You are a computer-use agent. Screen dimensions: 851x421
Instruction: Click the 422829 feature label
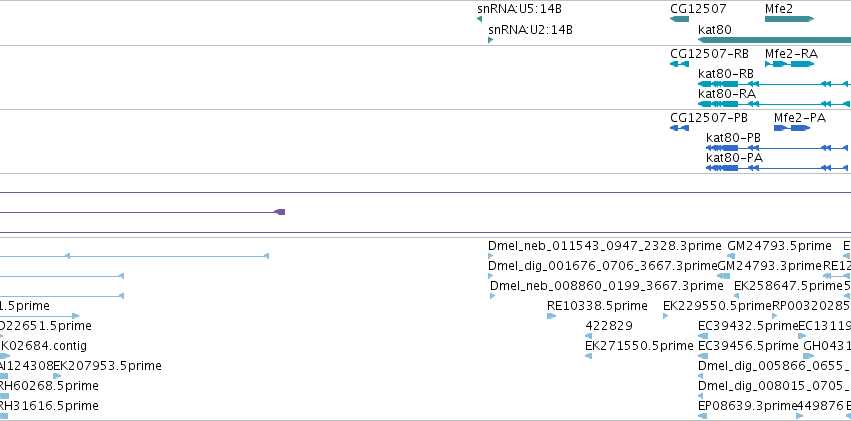[609, 326]
